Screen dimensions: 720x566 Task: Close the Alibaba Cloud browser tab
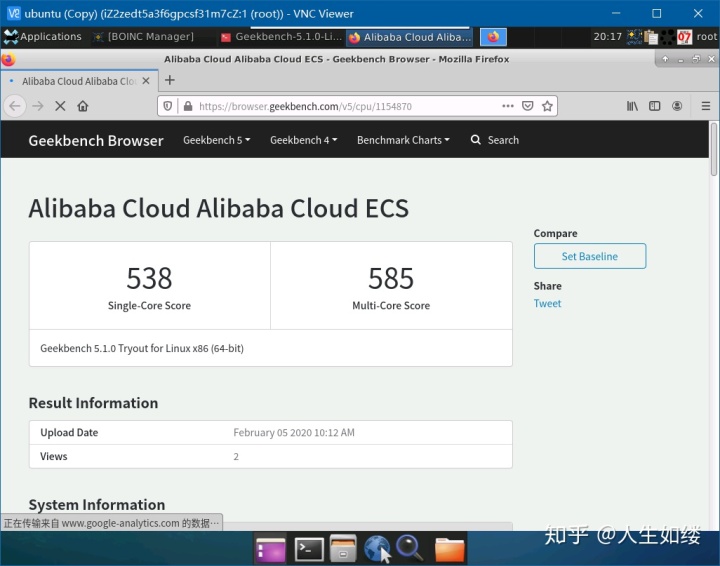click(146, 81)
